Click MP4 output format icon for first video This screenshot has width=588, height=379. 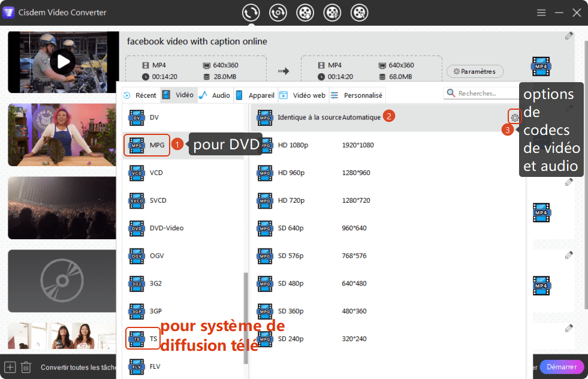[x=541, y=67]
